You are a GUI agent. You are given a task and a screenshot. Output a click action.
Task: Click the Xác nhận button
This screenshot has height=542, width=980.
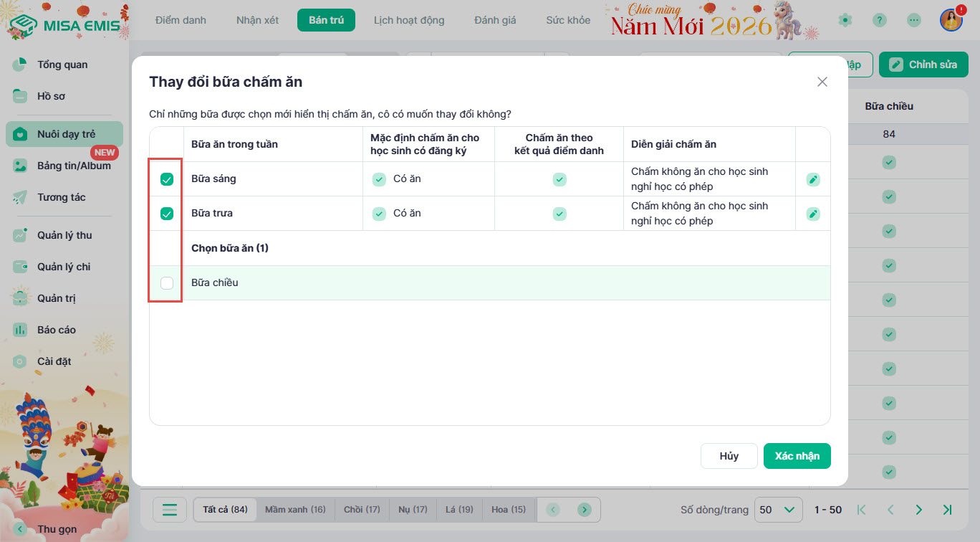[x=797, y=456]
